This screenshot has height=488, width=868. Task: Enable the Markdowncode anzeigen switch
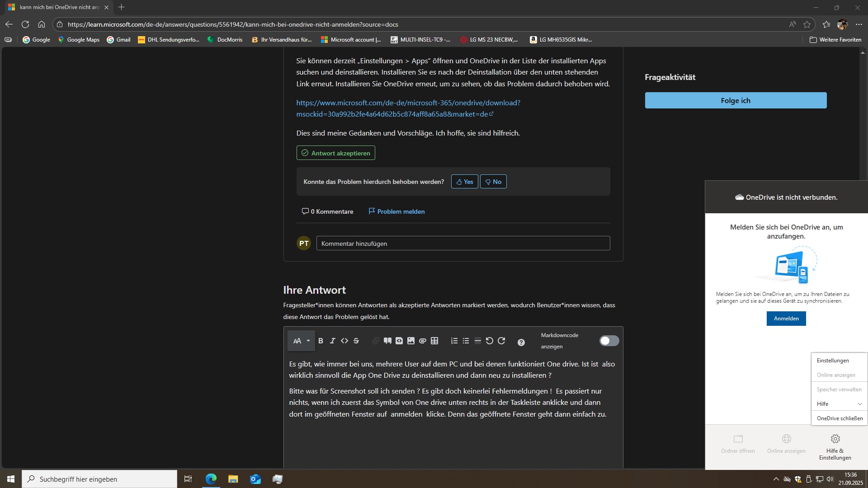click(609, 341)
